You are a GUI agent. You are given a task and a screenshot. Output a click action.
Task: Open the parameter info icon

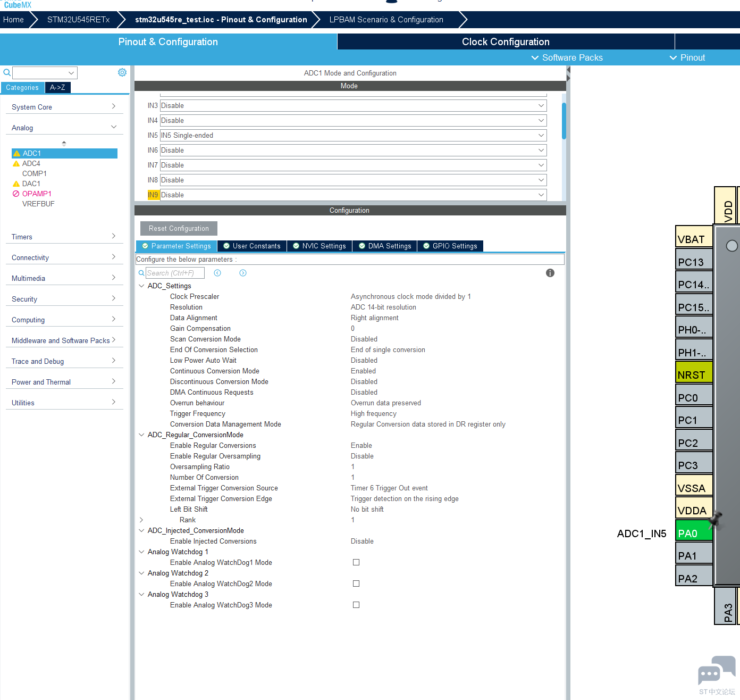[550, 273]
